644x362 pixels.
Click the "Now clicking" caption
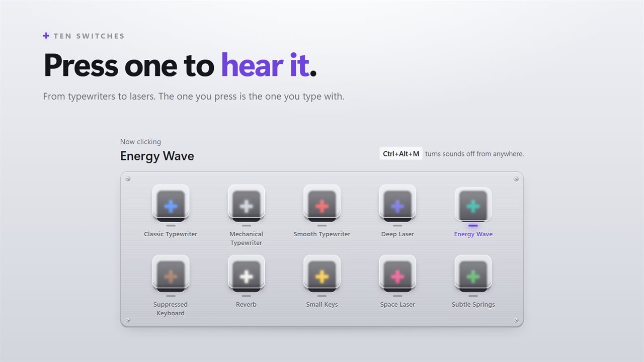click(140, 142)
